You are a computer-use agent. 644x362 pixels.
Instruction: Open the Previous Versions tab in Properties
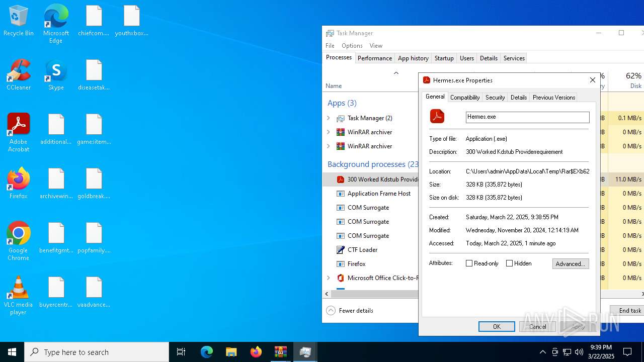[x=554, y=98]
